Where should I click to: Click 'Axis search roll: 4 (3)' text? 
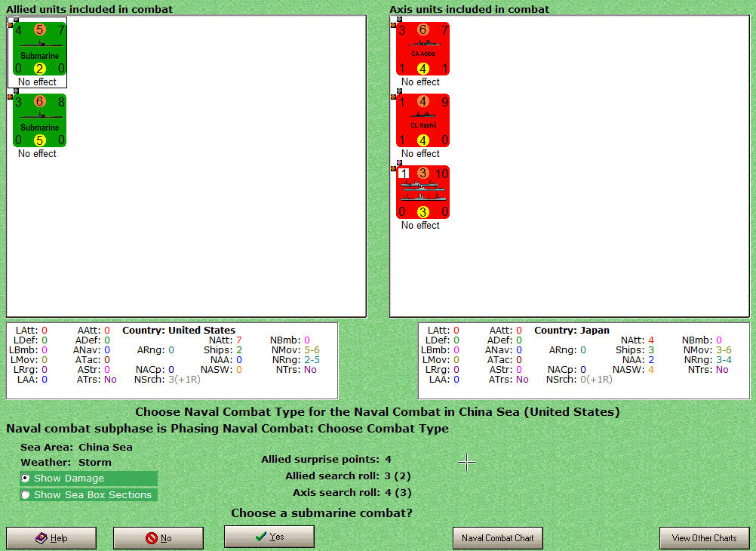(x=352, y=493)
